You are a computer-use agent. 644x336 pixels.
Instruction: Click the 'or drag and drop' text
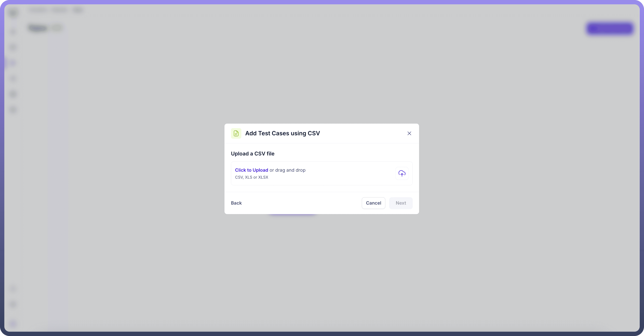pos(287,170)
